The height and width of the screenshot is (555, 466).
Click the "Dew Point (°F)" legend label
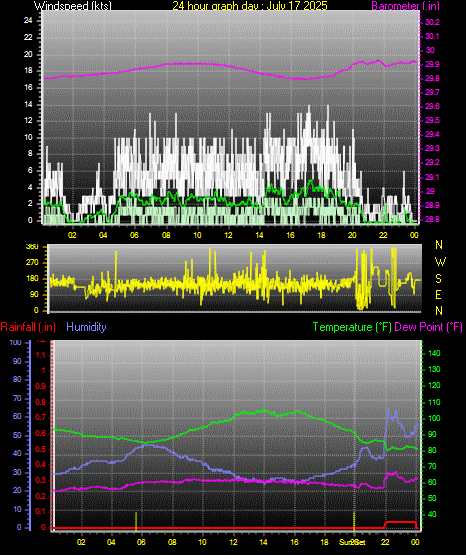coord(428,327)
